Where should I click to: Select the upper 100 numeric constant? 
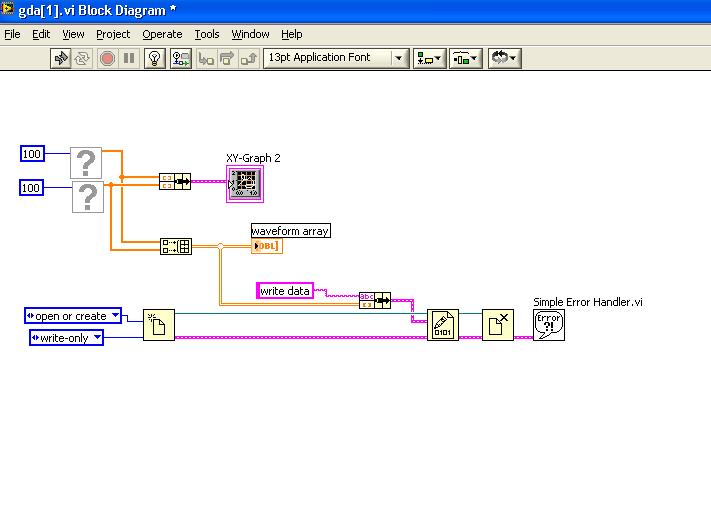pyautogui.click(x=32, y=154)
